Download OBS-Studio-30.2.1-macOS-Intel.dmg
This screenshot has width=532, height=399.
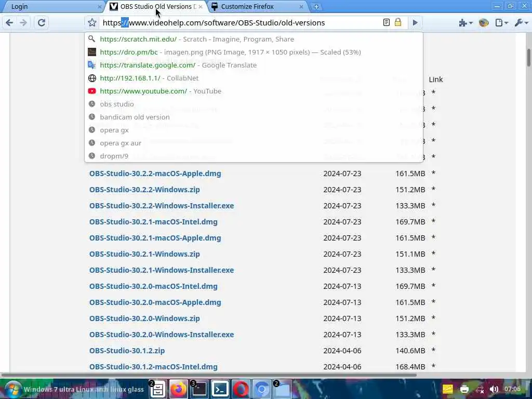coord(153,221)
